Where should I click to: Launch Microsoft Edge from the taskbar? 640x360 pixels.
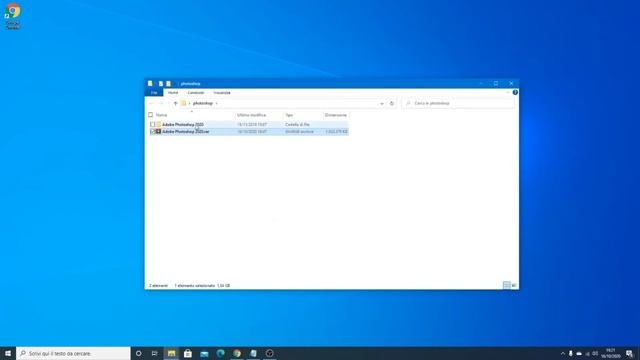pos(220,353)
